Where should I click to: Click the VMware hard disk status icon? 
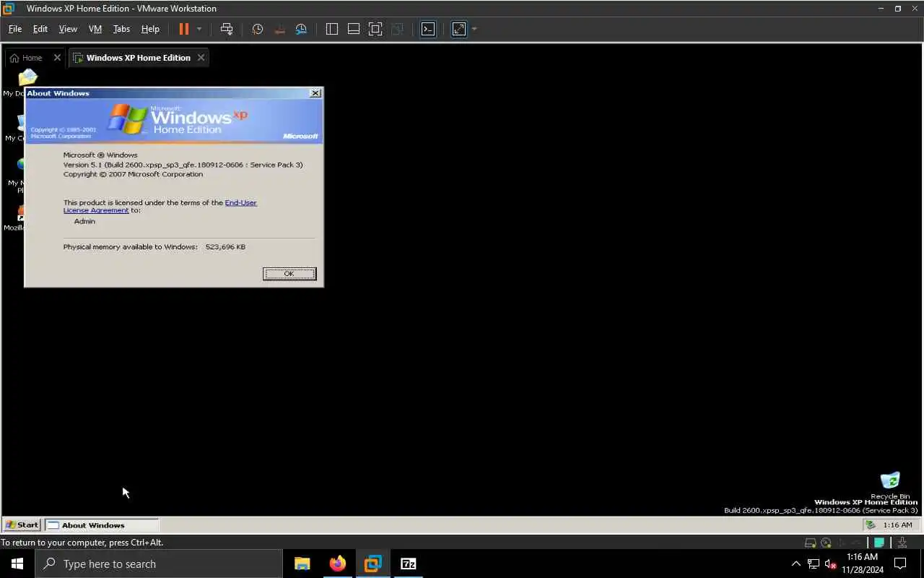(811, 543)
